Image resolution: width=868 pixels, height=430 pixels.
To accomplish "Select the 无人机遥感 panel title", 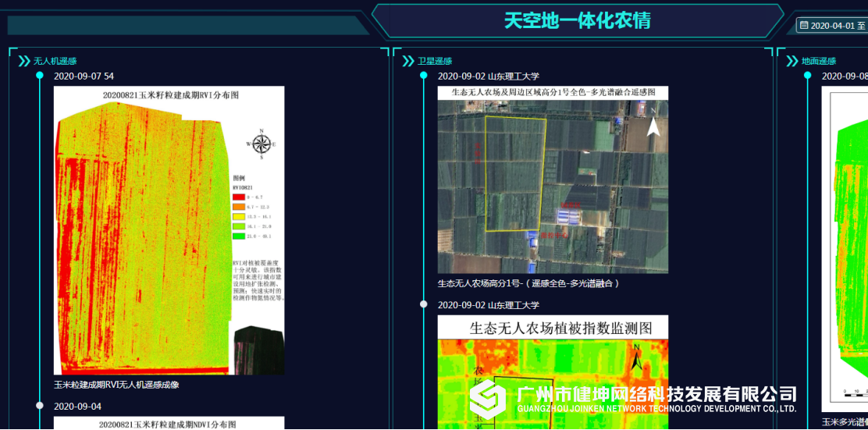I will click(x=55, y=62).
